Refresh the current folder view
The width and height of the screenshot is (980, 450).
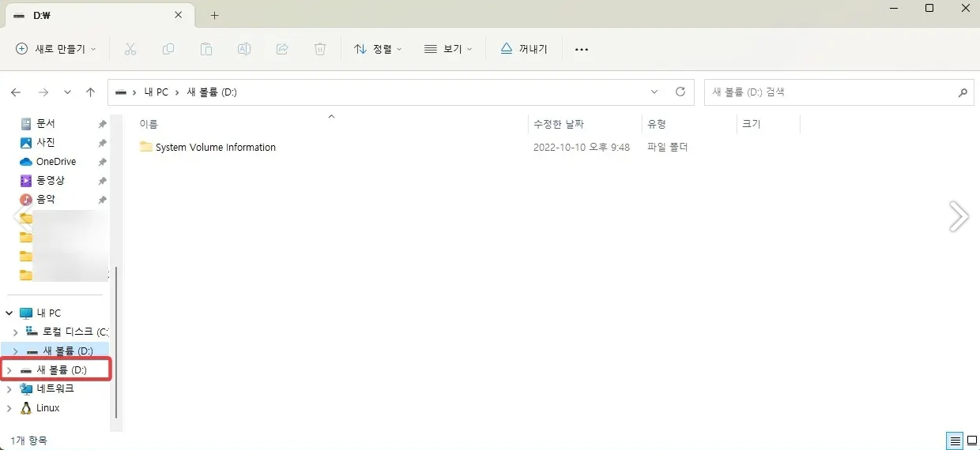coord(680,92)
